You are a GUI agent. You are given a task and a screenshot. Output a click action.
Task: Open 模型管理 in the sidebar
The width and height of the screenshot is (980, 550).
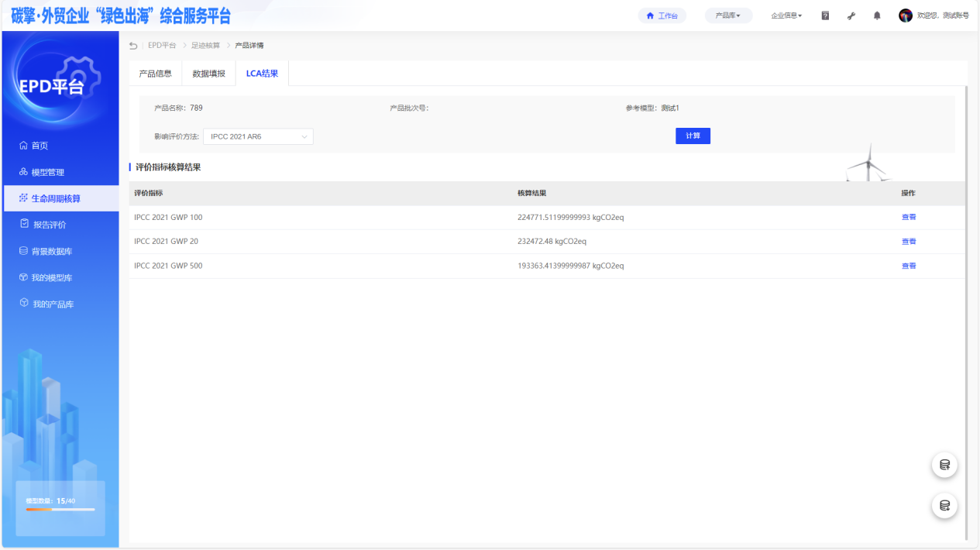[x=47, y=172]
